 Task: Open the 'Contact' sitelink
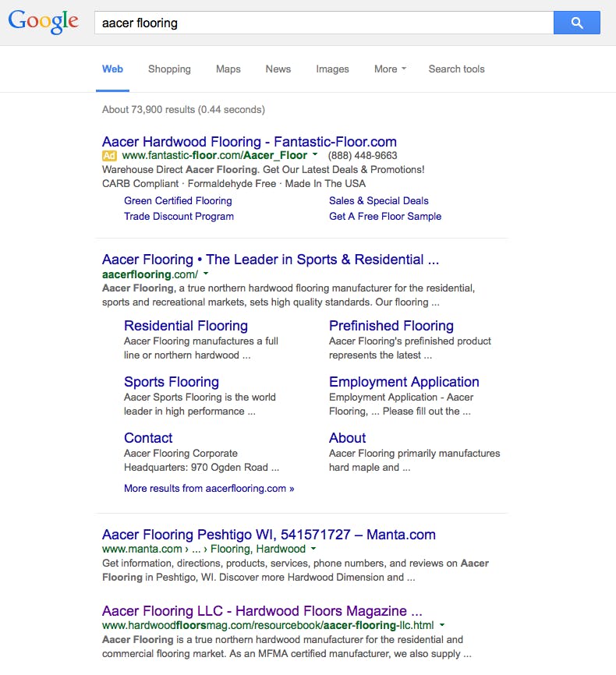click(148, 438)
